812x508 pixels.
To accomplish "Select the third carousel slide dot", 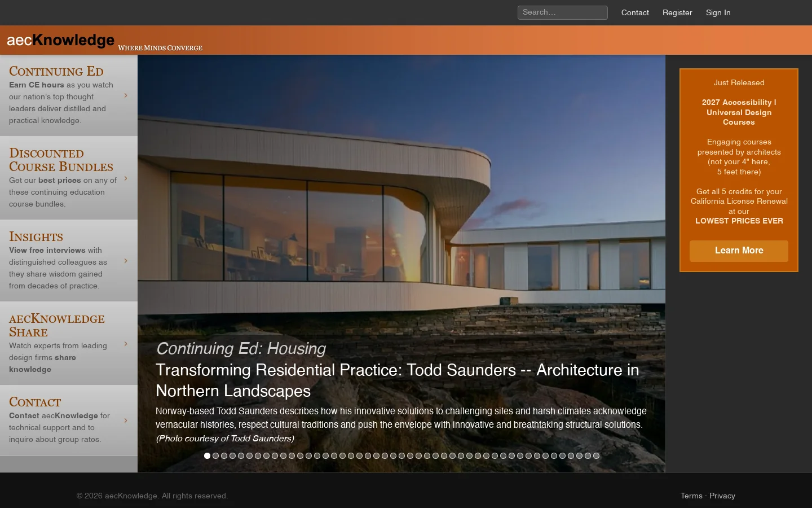I will [x=224, y=456].
